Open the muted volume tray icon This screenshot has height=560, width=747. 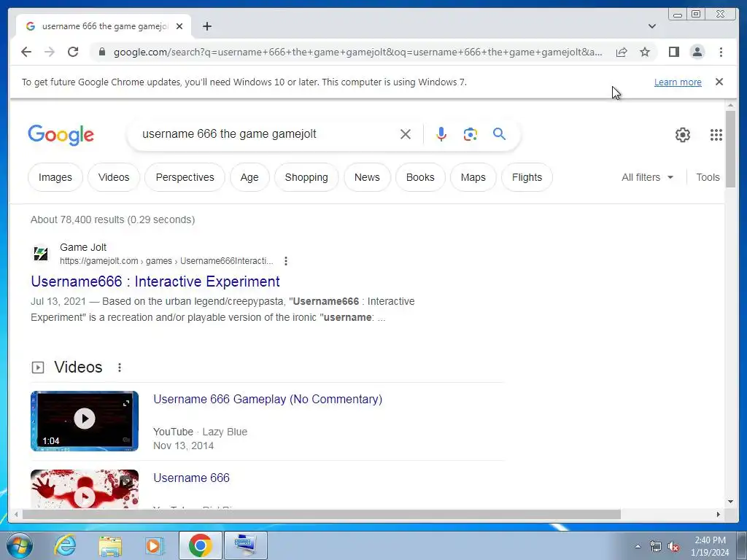(673, 547)
